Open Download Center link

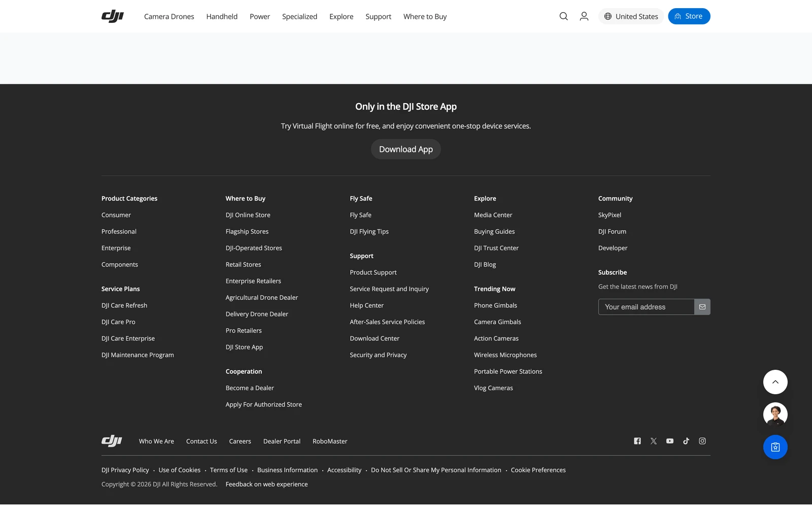pyautogui.click(x=375, y=338)
